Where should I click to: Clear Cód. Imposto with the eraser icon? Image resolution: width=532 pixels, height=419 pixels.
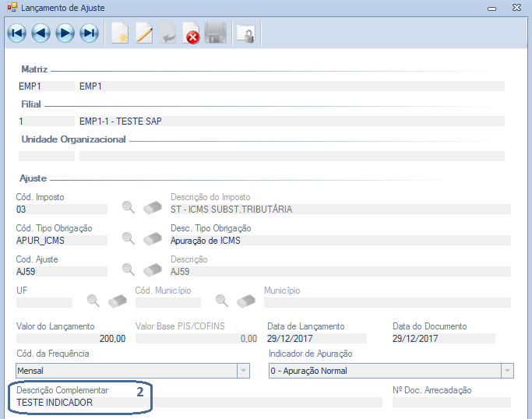[153, 208]
